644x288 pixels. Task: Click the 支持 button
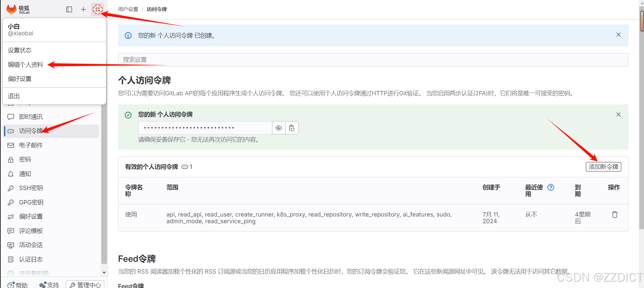49,285
